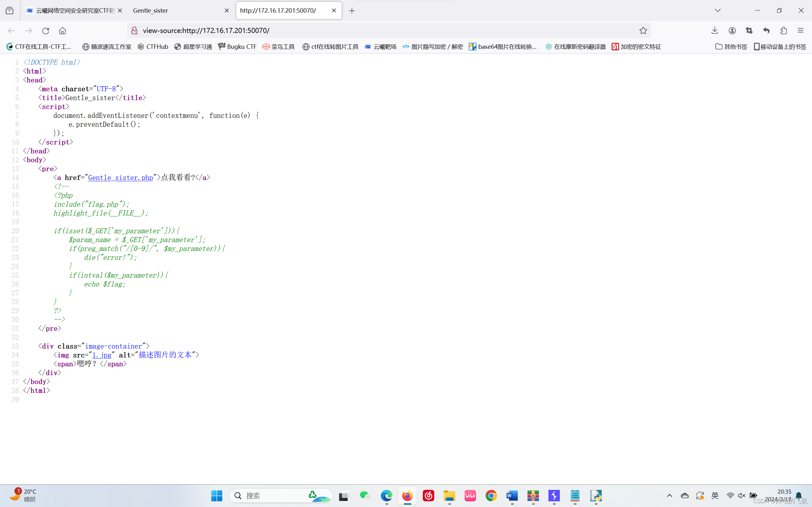Open Chrome from the Windows taskbar
The width and height of the screenshot is (812, 507).
pos(491,496)
